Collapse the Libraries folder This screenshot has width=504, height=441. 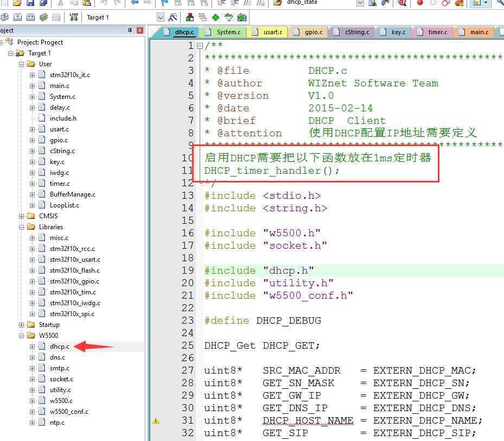click(21, 227)
